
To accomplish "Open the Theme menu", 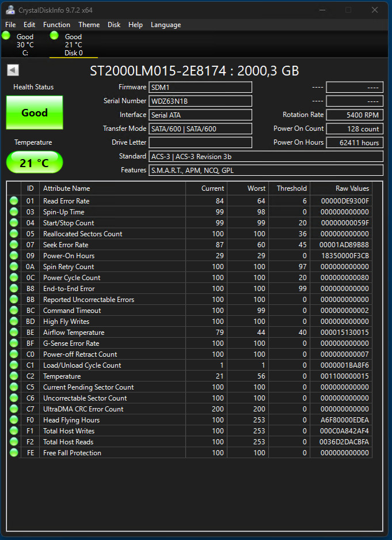I will (x=89, y=25).
